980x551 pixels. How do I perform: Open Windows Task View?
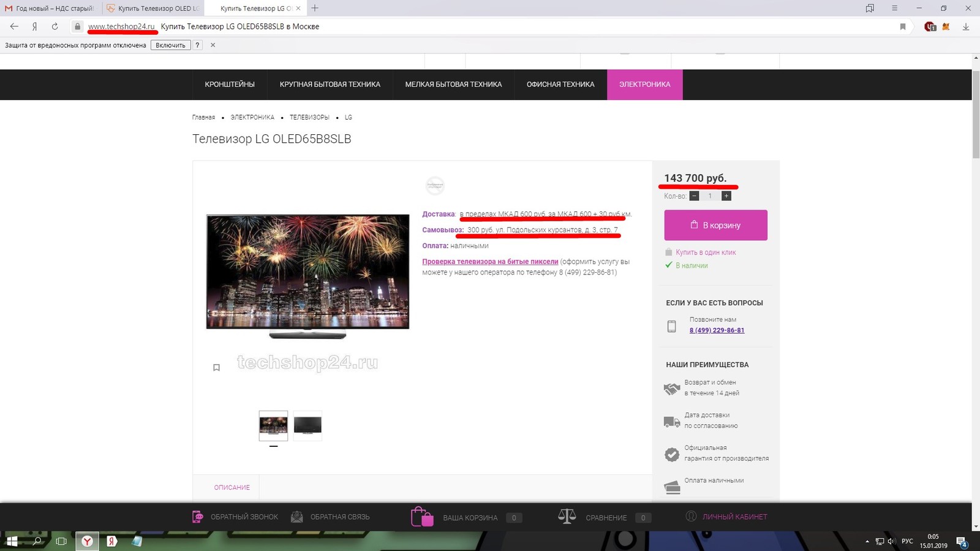61,541
